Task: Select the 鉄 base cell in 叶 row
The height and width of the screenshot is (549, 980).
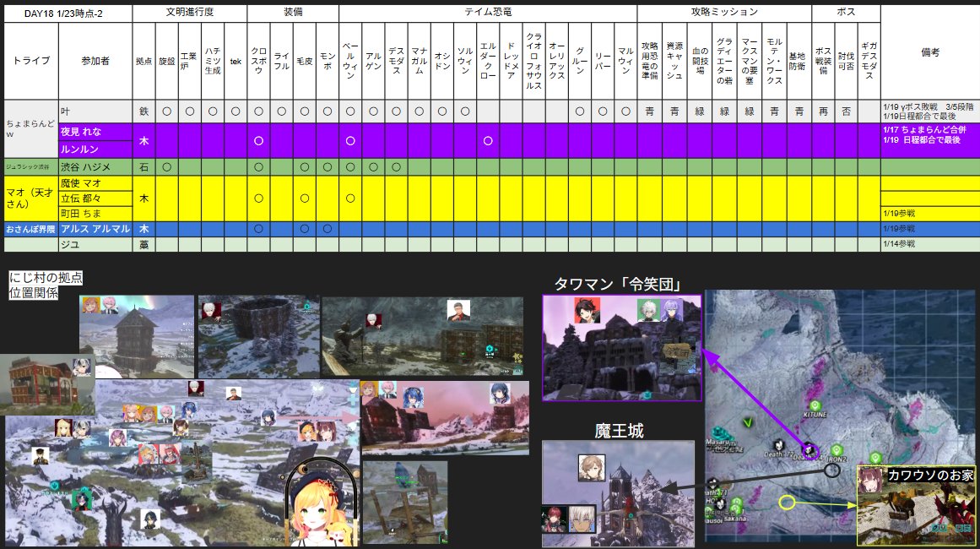Action: tap(143, 111)
